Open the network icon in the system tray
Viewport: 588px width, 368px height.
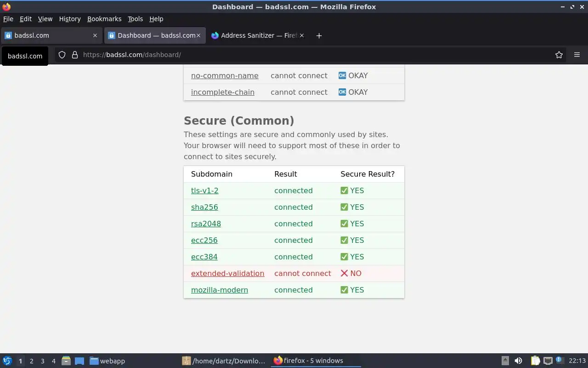coord(548,361)
